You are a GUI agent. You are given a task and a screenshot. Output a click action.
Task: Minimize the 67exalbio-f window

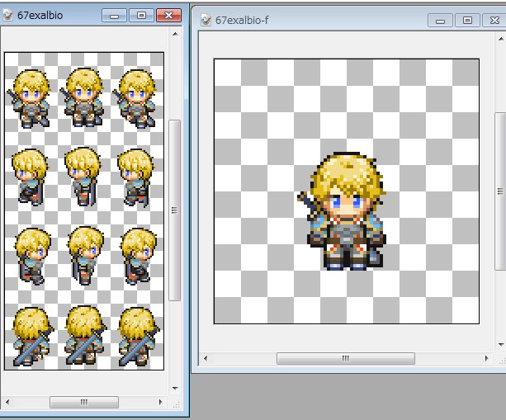click(x=440, y=21)
